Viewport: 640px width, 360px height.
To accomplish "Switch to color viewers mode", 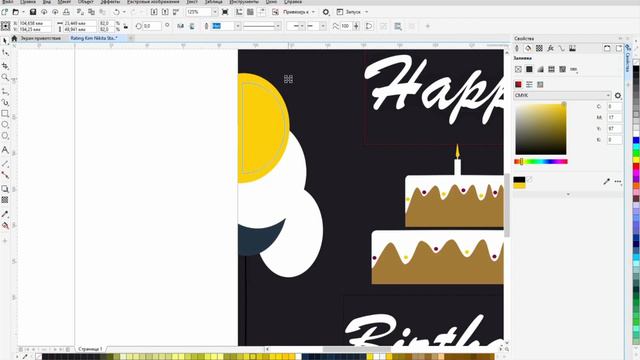I will (x=518, y=84).
